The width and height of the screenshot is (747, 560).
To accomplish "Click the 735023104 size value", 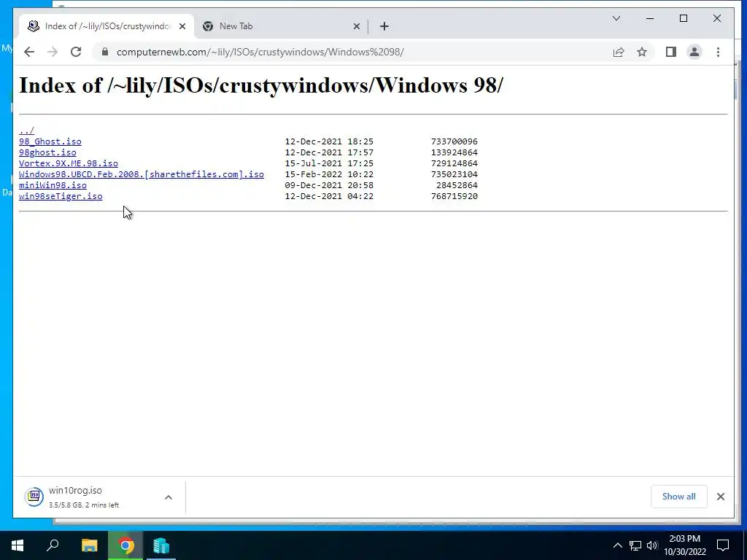I will coord(454,174).
